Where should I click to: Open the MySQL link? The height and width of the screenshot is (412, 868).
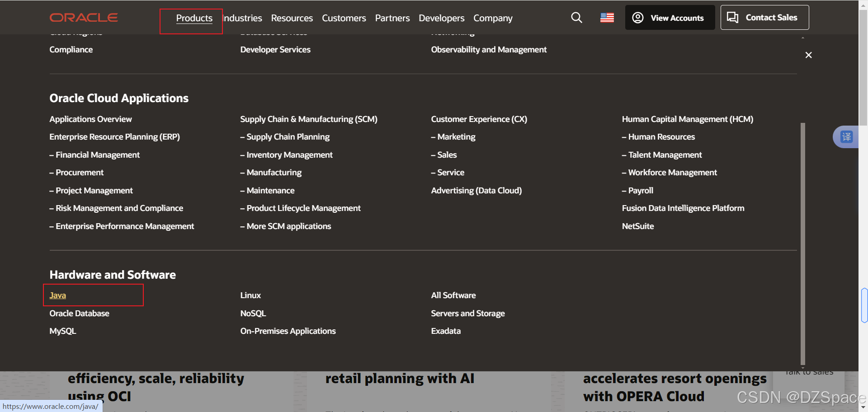(x=62, y=331)
